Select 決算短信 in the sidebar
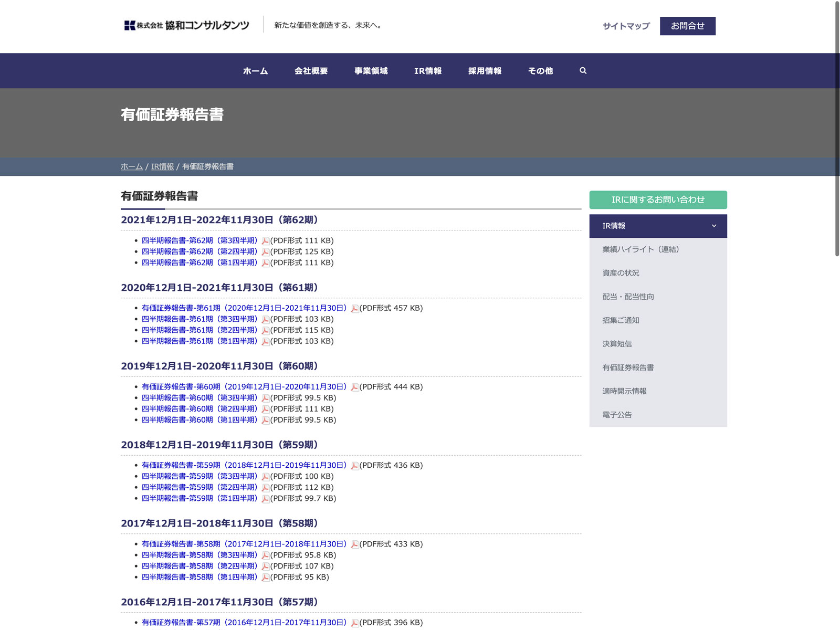840x630 pixels. click(x=617, y=344)
